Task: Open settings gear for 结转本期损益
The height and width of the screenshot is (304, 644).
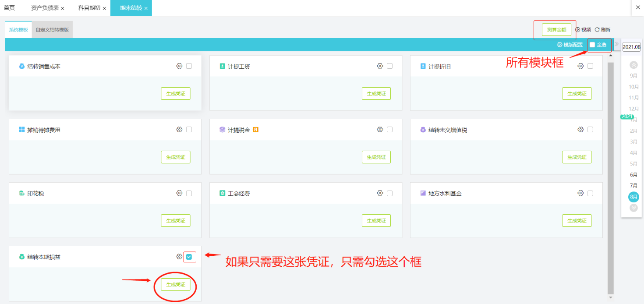Action: [x=179, y=257]
